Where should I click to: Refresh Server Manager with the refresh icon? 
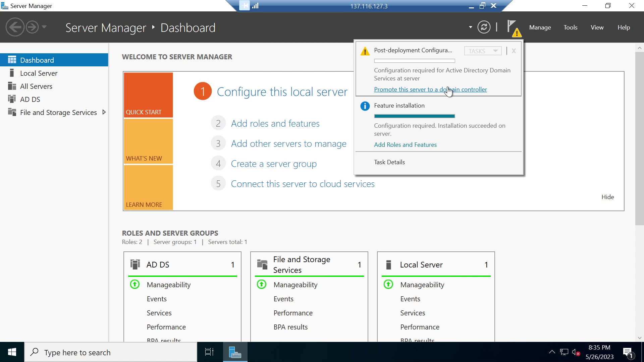coord(484,27)
